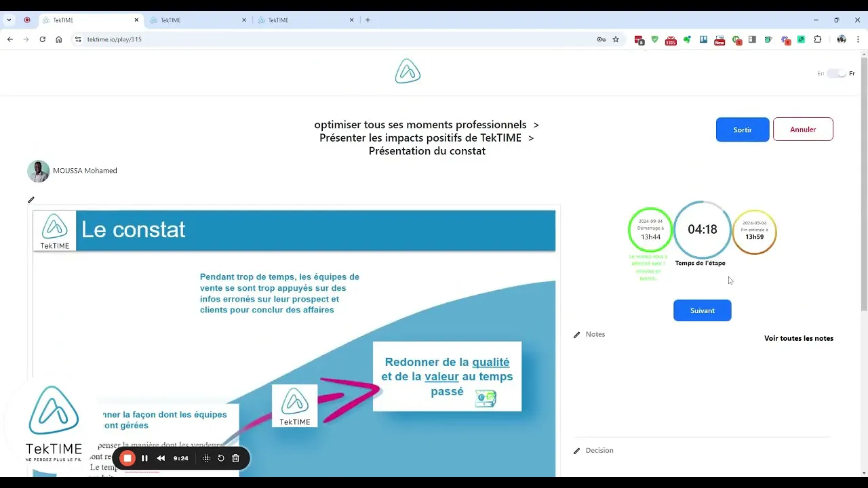
Task: Click the 'Le constat' slide title
Action: 133,230
